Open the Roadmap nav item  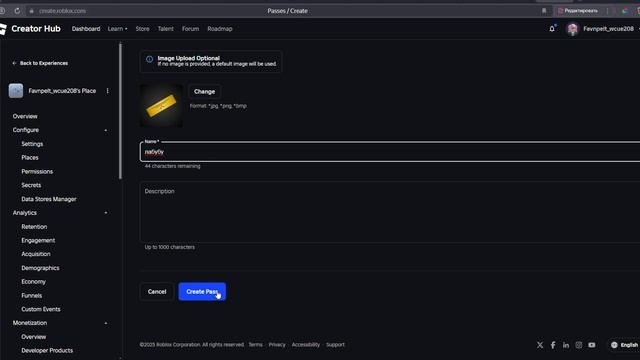pos(220,29)
